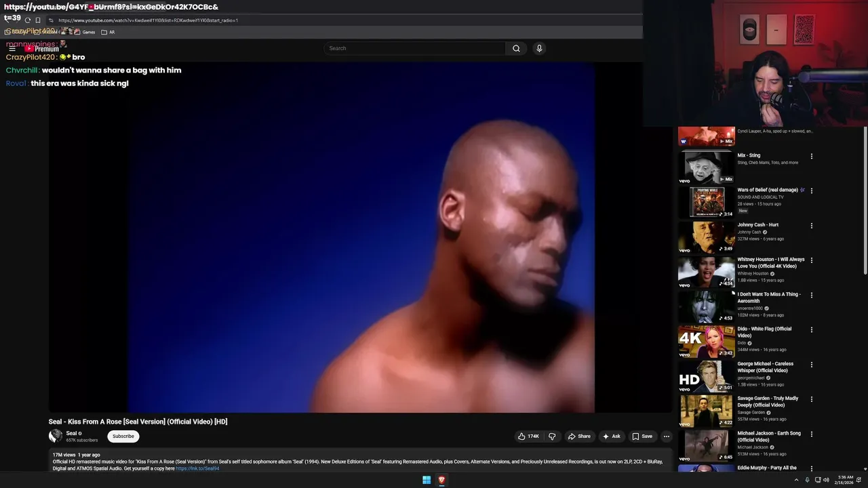Screen dimensions: 868x488
Task: Click the browser address bar URL
Action: (148, 20)
